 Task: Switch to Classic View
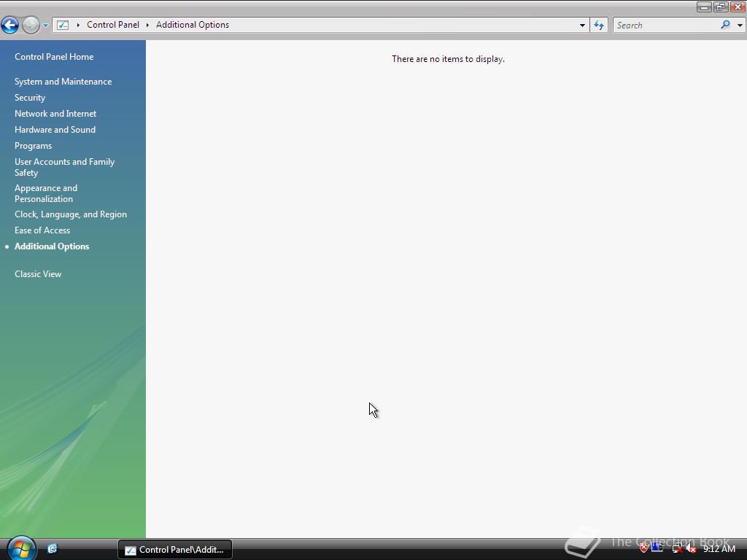click(38, 274)
